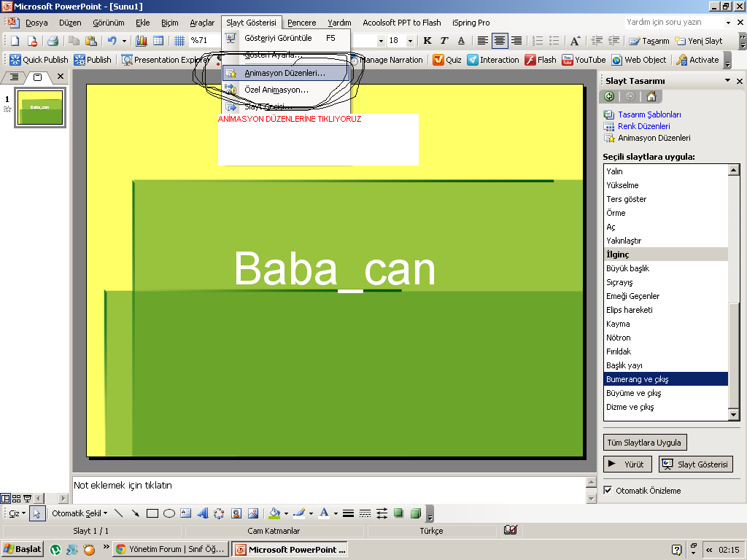Select Animasyon Düzenleri menu entry
The height and width of the screenshot is (560, 747).
[285, 73]
